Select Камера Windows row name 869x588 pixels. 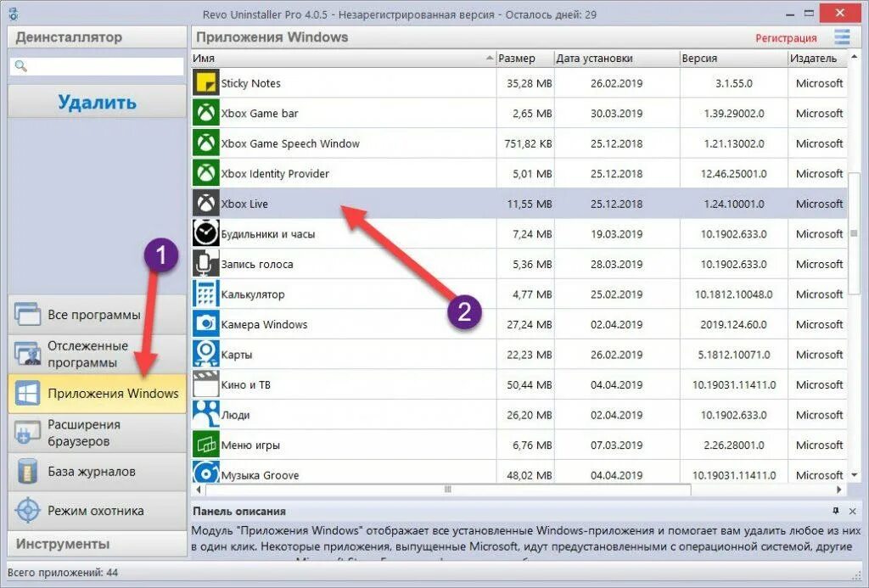264,324
